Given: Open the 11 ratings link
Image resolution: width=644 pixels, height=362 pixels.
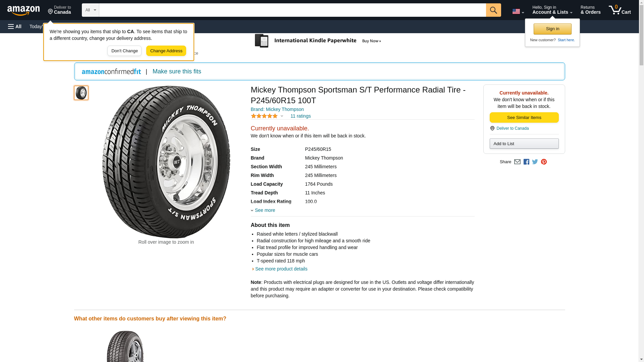Looking at the screenshot, I should pyautogui.click(x=301, y=116).
